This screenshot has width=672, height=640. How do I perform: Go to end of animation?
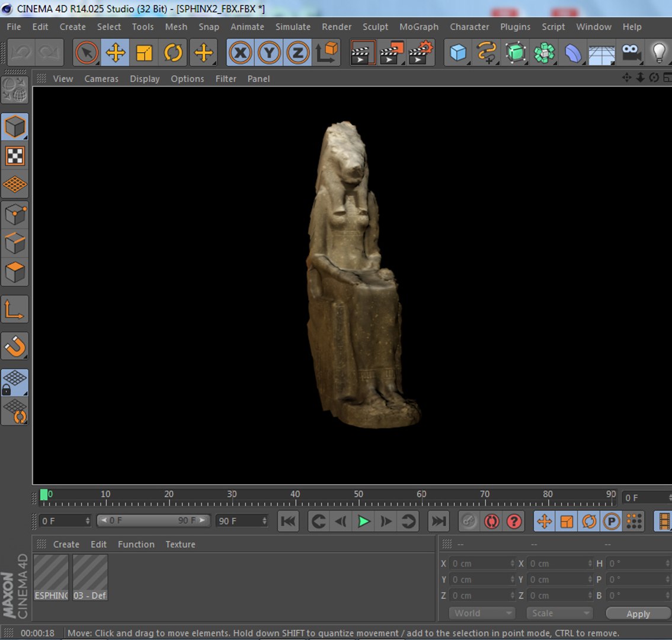[439, 521]
